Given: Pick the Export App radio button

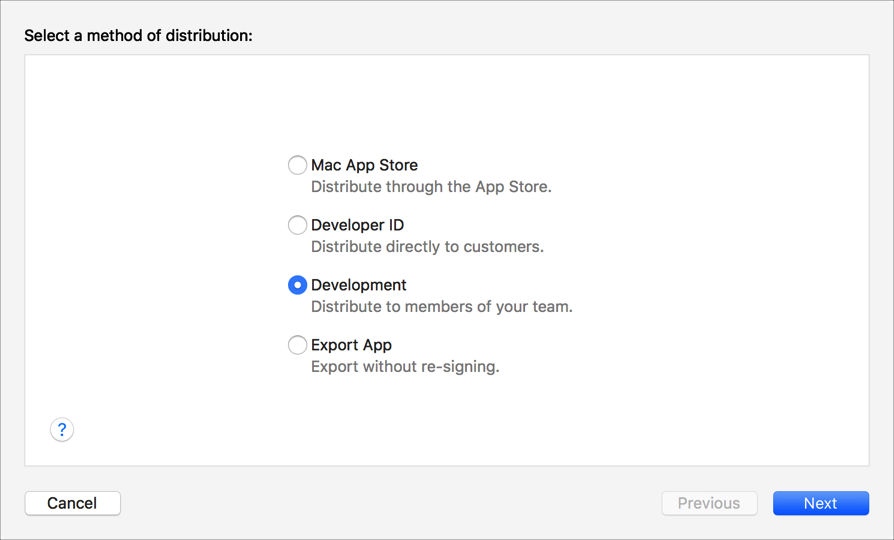Looking at the screenshot, I should (297, 345).
